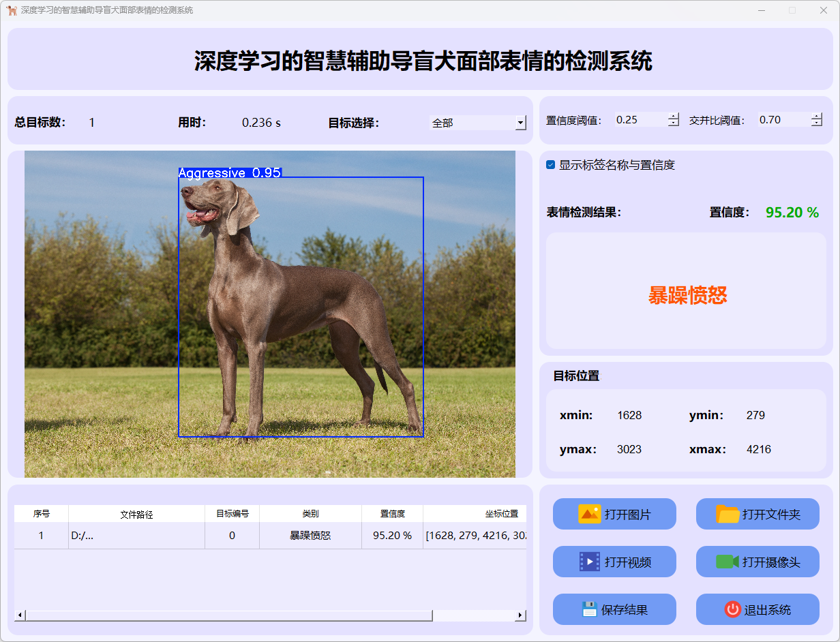This screenshot has width=840, height=642.
Task: Click the 序号 column header
Action: click(x=42, y=514)
